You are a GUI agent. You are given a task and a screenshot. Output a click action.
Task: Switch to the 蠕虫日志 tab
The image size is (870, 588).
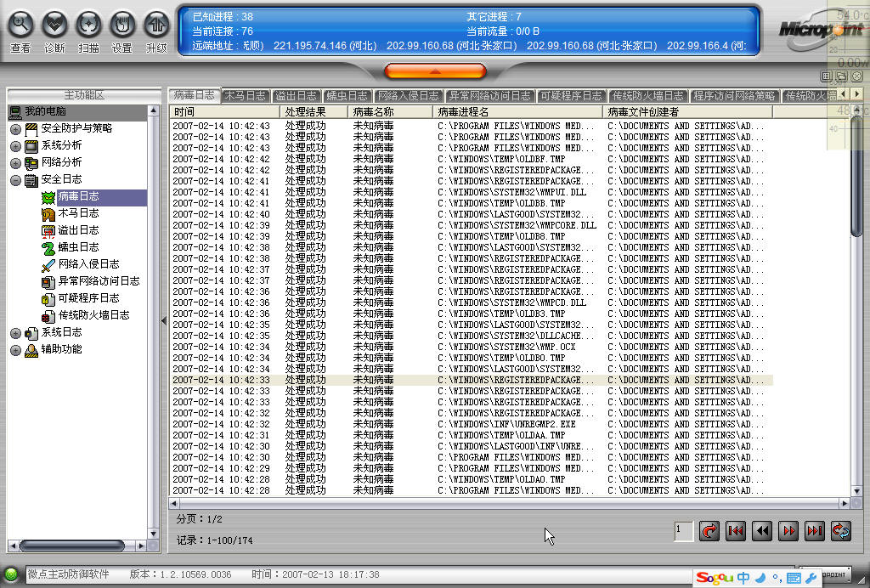tap(347, 96)
